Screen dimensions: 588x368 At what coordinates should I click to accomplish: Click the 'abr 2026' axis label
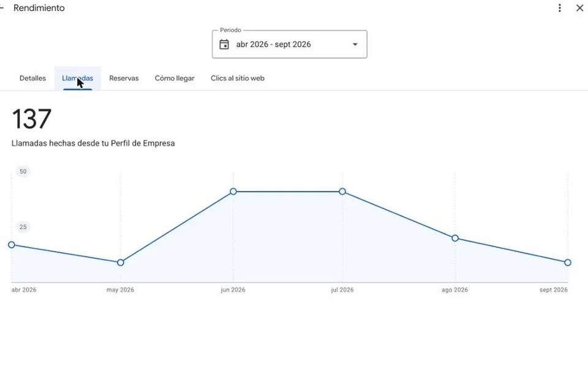pyautogui.click(x=24, y=290)
